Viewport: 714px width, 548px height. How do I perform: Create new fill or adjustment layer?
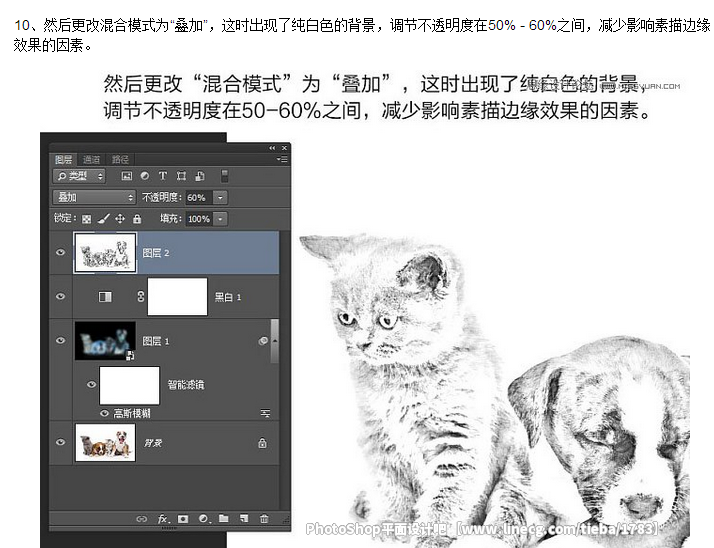point(204,519)
